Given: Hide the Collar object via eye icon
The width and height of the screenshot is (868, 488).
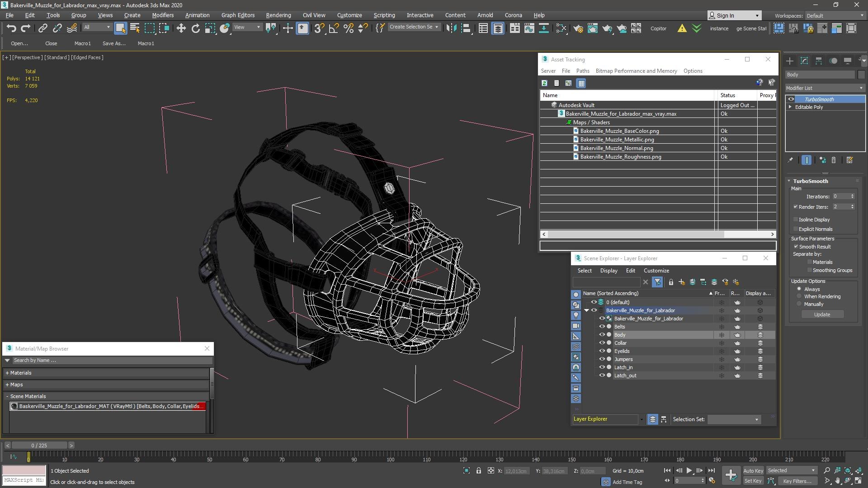Looking at the screenshot, I should click(x=602, y=343).
